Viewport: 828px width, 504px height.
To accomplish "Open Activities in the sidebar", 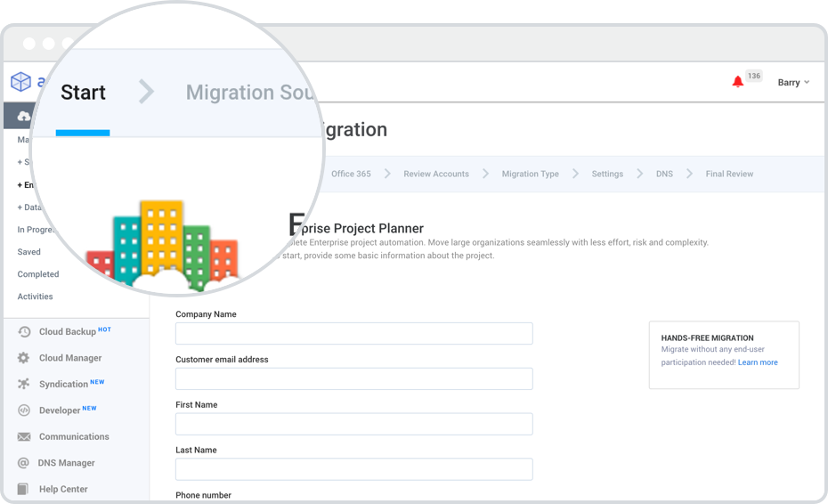I will (x=36, y=297).
